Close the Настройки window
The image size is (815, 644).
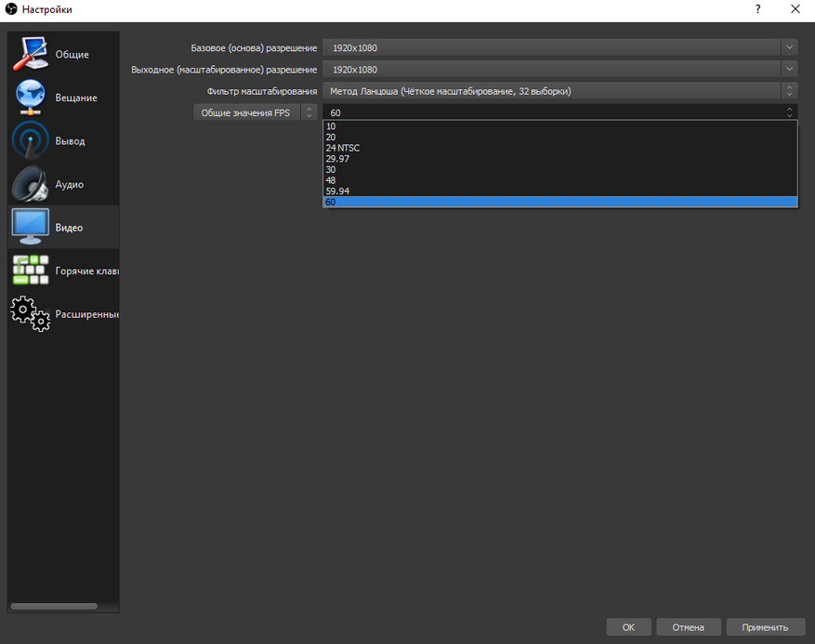[795, 9]
